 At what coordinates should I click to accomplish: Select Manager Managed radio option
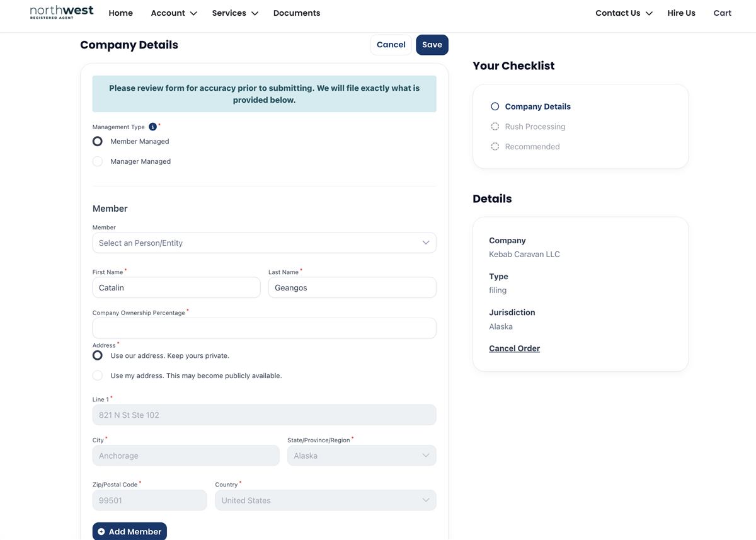pos(98,161)
